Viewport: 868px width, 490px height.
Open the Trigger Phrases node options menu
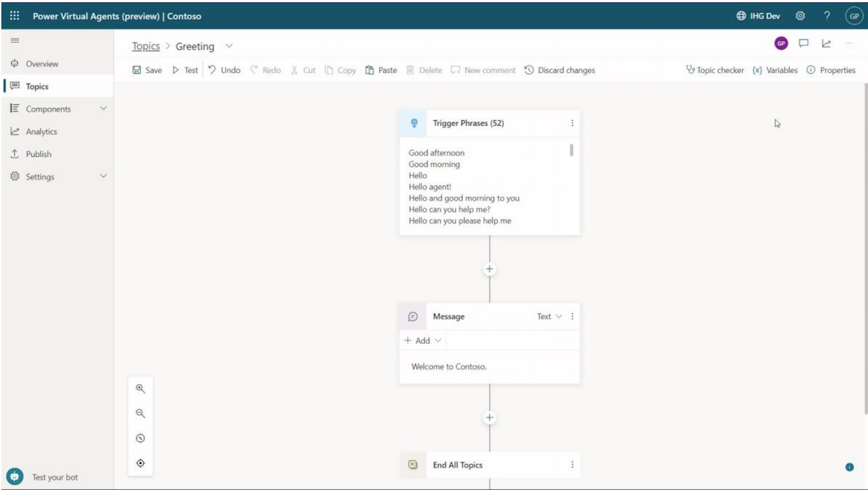[x=572, y=123]
